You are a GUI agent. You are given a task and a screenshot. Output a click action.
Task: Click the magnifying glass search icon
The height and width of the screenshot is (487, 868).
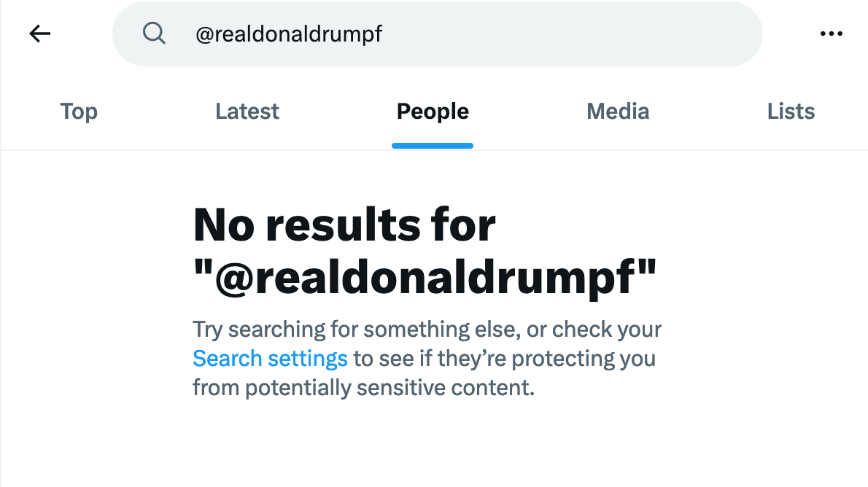pyautogui.click(x=154, y=34)
